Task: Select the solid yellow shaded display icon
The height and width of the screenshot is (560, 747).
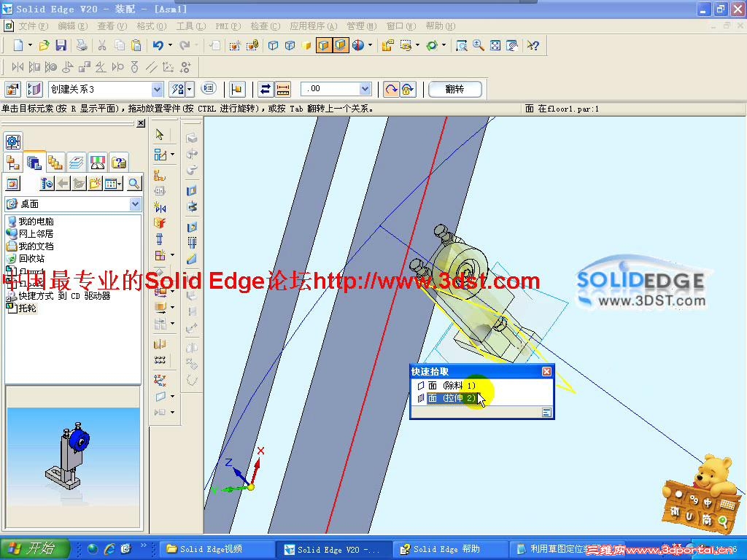Action: pyautogui.click(x=306, y=45)
